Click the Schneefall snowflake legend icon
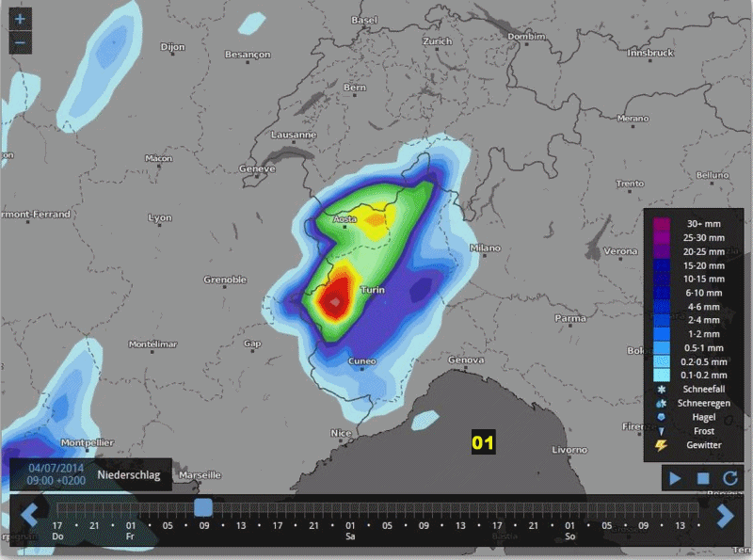Image resolution: width=753 pixels, height=560 pixels. (x=662, y=389)
